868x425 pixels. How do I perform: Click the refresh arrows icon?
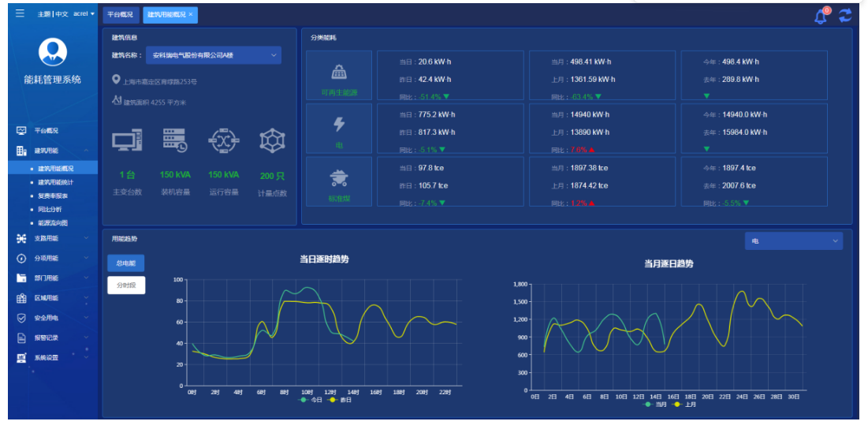point(845,16)
